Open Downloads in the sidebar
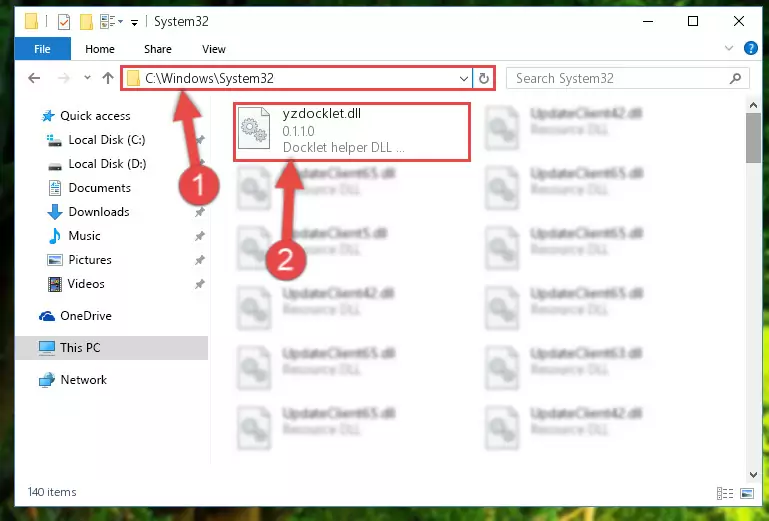 [x=99, y=212]
